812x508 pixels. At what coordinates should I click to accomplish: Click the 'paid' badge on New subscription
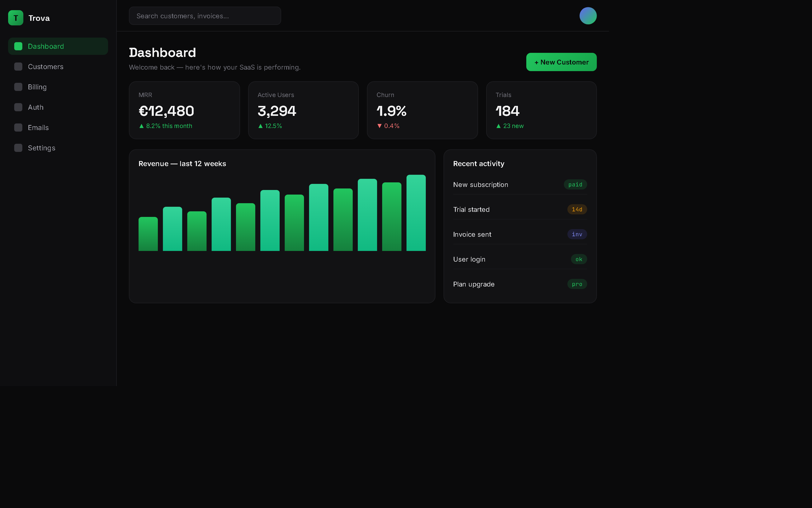click(575, 184)
